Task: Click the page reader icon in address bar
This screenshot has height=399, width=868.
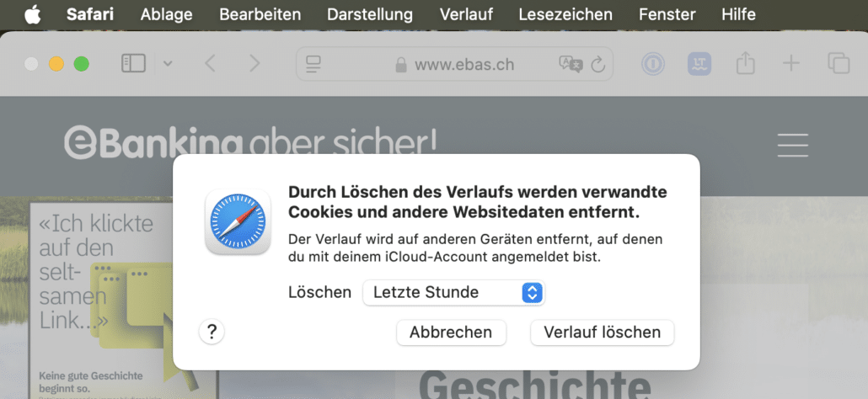Action: pyautogui.click(x=314, y=65)
